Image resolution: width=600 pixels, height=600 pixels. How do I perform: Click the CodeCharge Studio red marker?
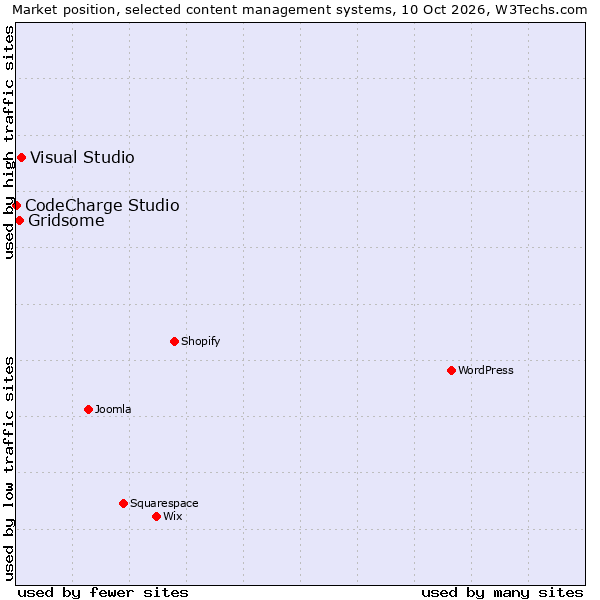click(16, 206)
